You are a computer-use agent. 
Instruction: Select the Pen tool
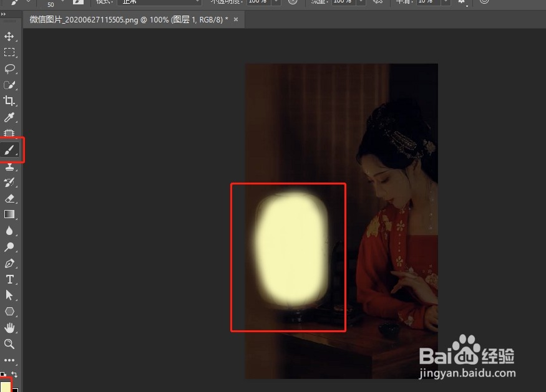click(x=9, y=263)
